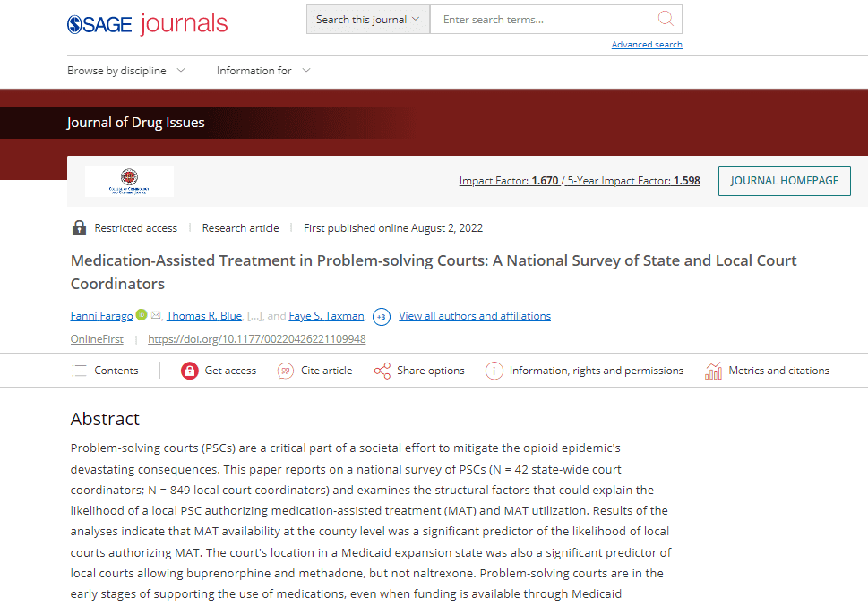Screen dimensions: 868x606
Task: Open the Advanced search link
Action: [x=647, y=44]
